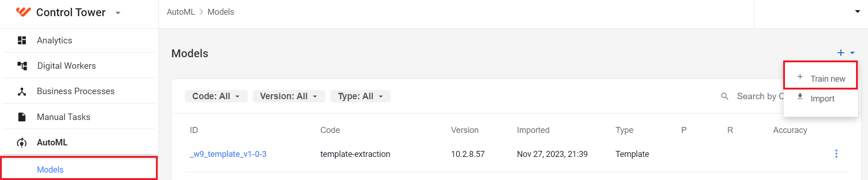Open the Code: All filter dropdown
868x180 pixels.
coord(216,96)
